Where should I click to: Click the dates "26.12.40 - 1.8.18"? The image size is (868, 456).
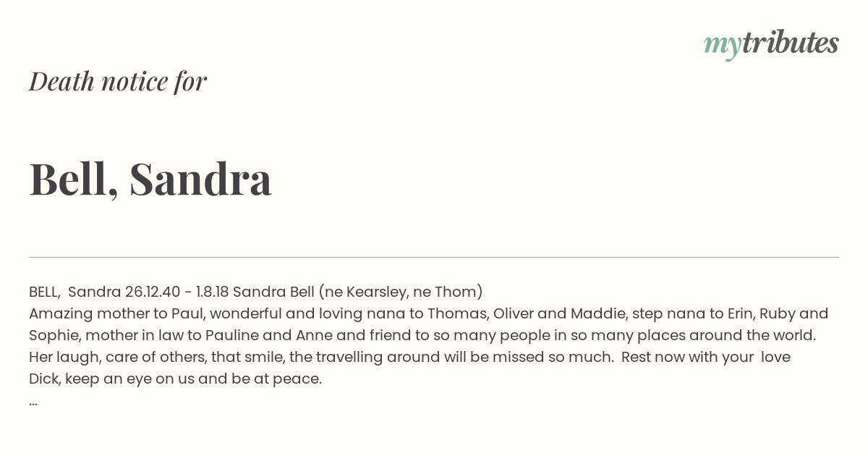pyautogui.click(x=176, y=292)
